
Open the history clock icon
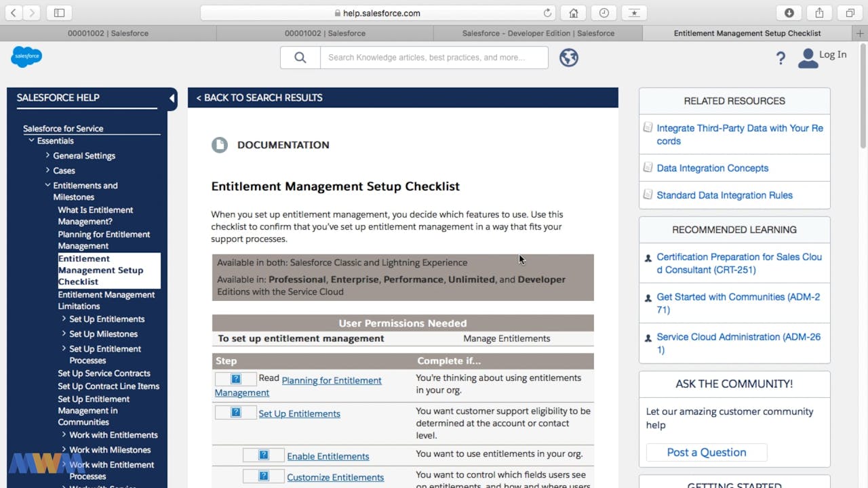pos(604,13)
